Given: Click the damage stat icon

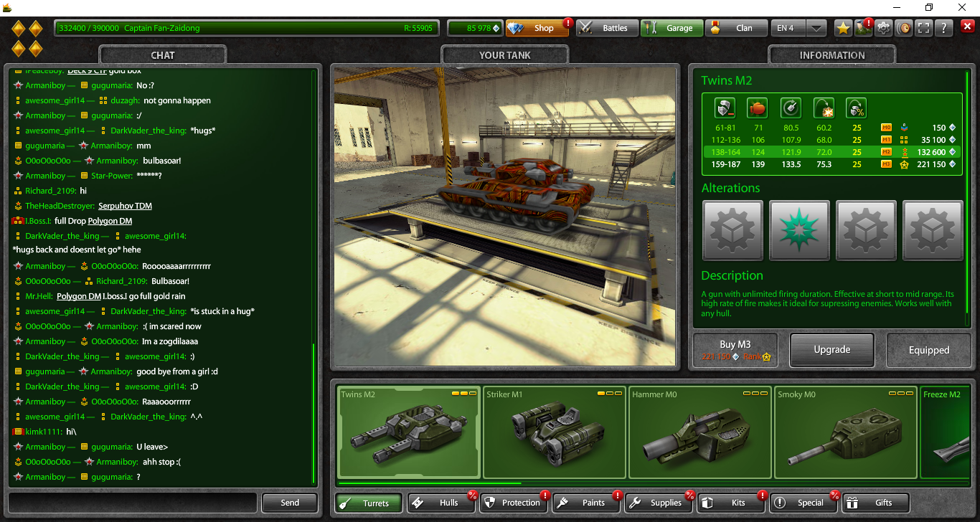Looking at the screenshot, I should point(725,108).
